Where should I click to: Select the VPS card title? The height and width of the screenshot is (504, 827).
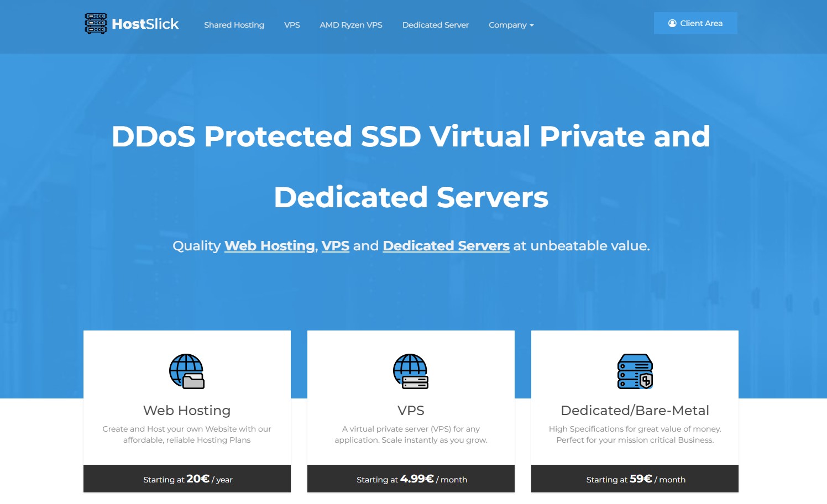(411, 411)
